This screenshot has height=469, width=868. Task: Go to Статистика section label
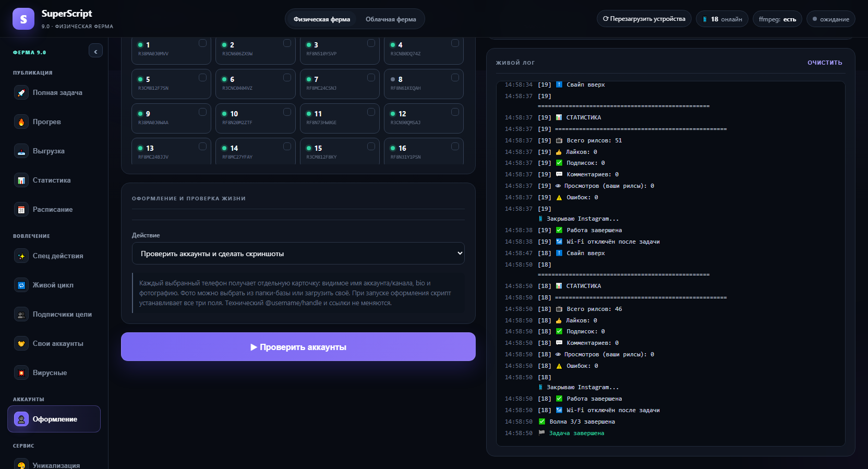(x=52, y=180)
